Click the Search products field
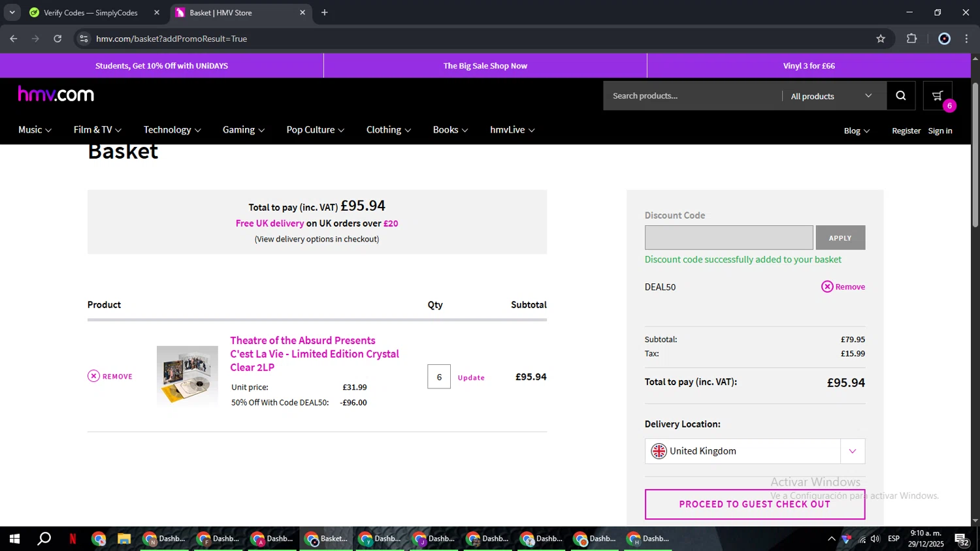 (x=693, y=96)
